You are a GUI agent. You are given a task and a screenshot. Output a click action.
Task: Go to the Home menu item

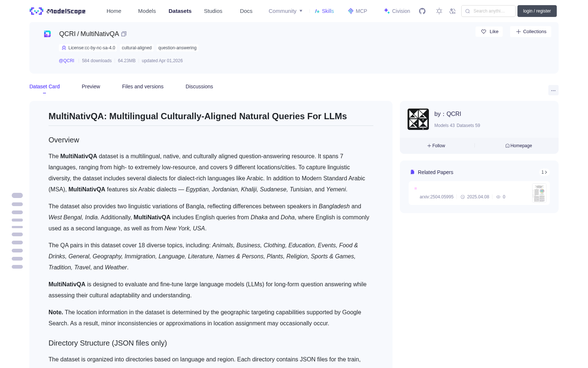tap(114, 11)
